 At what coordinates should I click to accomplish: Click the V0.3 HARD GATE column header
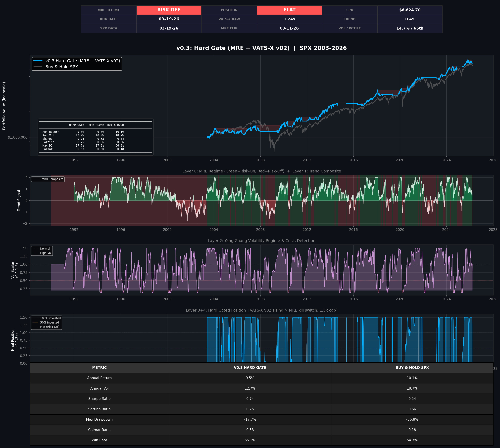point(250,367)
